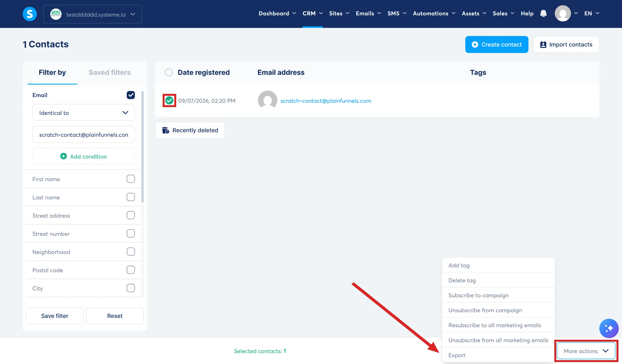This screenshot has height=364, width=622.
Task: Select Delete tag in actions menu
Action: [498, 280]
